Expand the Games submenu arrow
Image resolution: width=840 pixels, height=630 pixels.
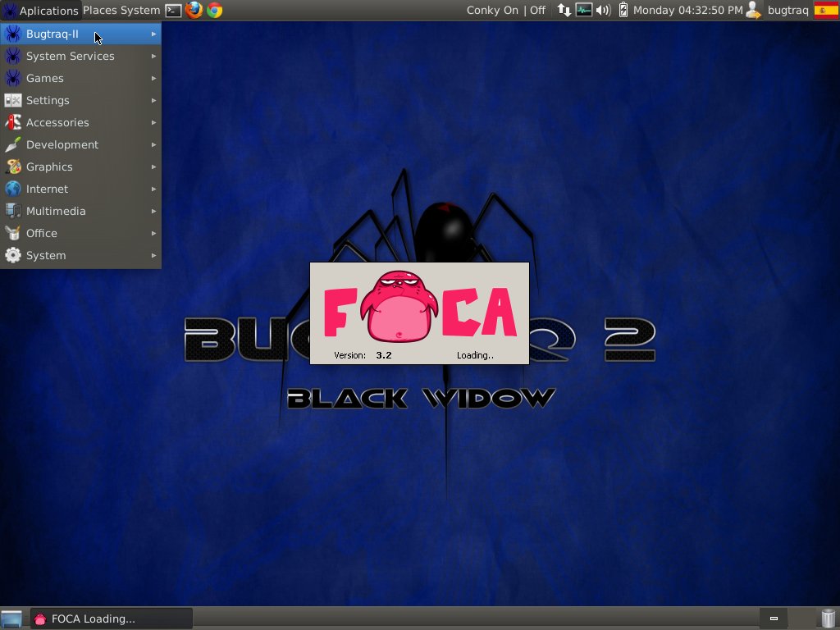pos(153,78)
